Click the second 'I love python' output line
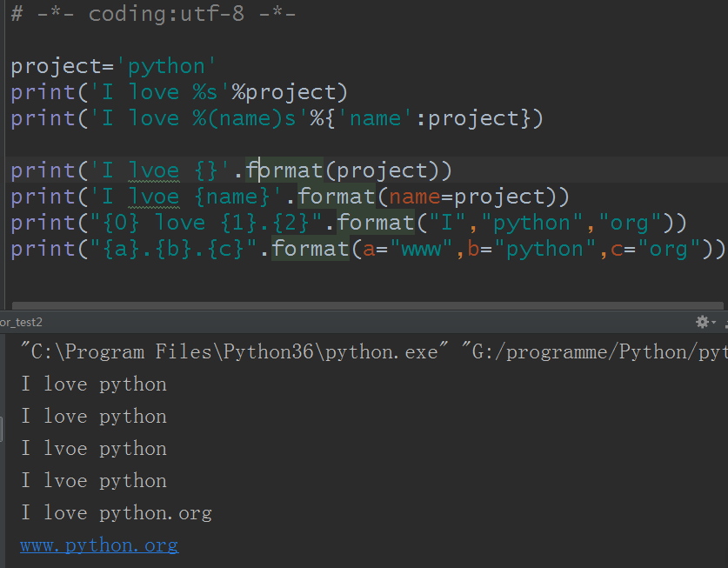This screenshot has width=728, height=568. [94, 417]
